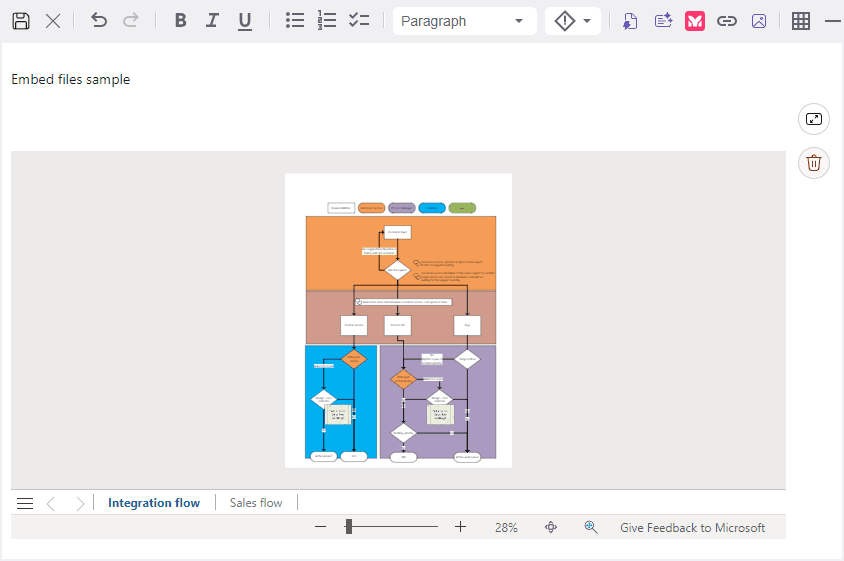This screenshot has height=561, width=844.
Task: Click the Embed files sample text
Action: (71, 80)
